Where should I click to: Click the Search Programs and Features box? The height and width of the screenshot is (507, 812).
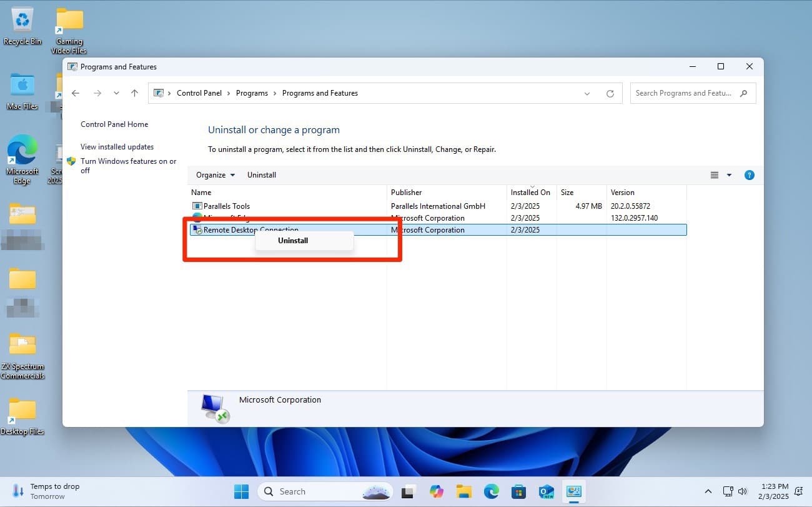pyautogui.click(x=693, y=93)
